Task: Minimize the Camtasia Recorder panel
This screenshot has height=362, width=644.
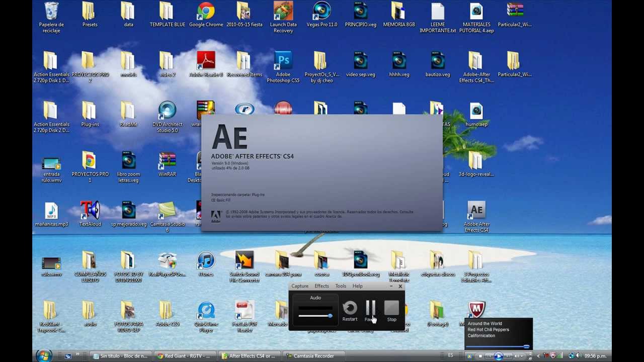Action: tap(391, 286)
